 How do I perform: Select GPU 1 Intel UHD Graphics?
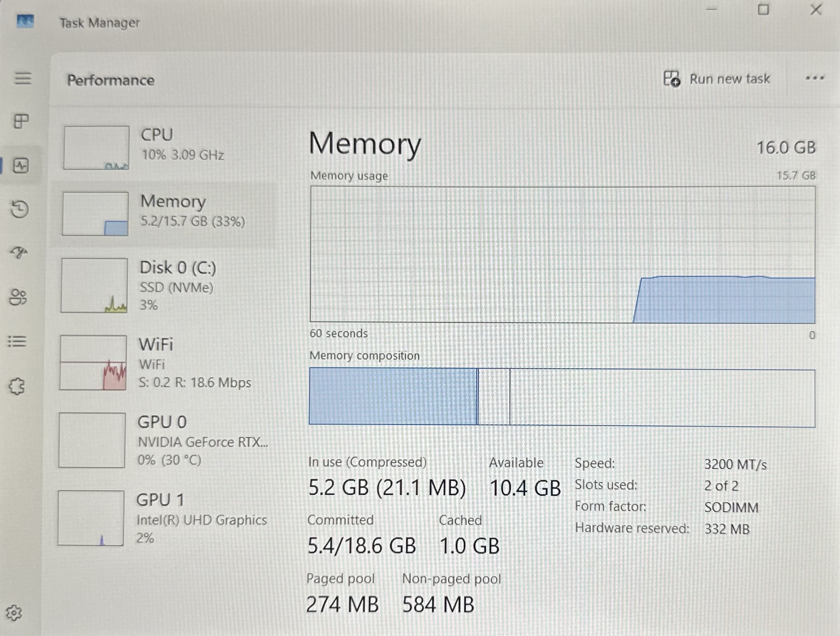coord(161,518)
